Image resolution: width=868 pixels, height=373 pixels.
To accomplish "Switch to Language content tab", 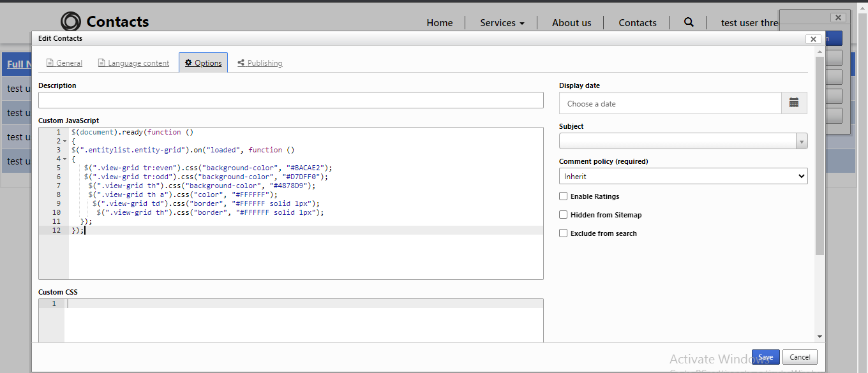I will tap(133, 63).
